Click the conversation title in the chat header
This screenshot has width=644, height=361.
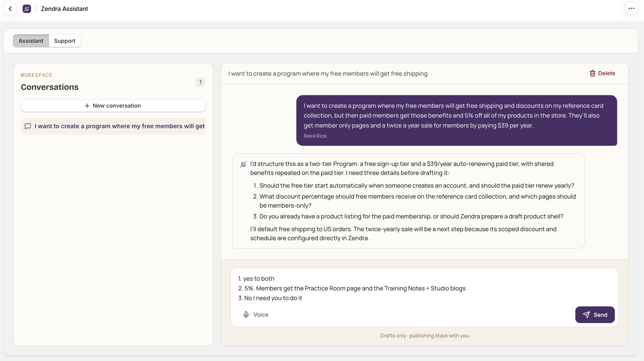pos(328,74)
